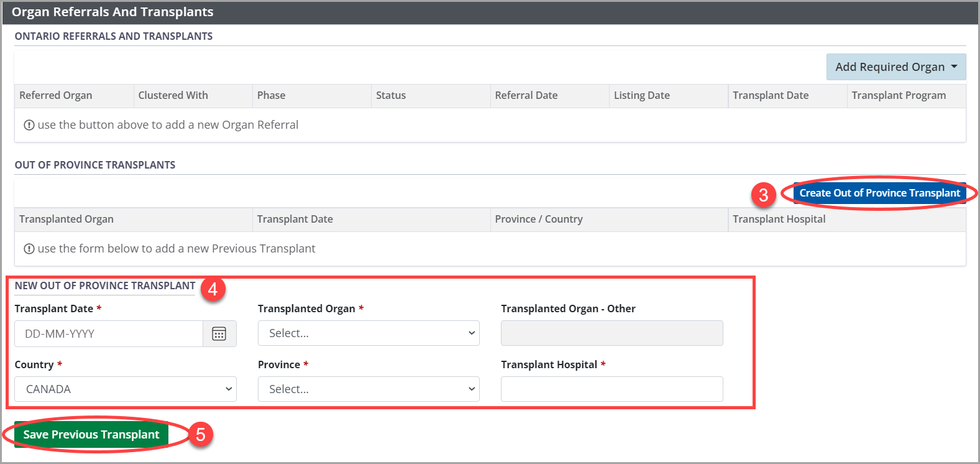
Task: Click into the Transplant Hospital text field
Action: (x=611, y=389)
